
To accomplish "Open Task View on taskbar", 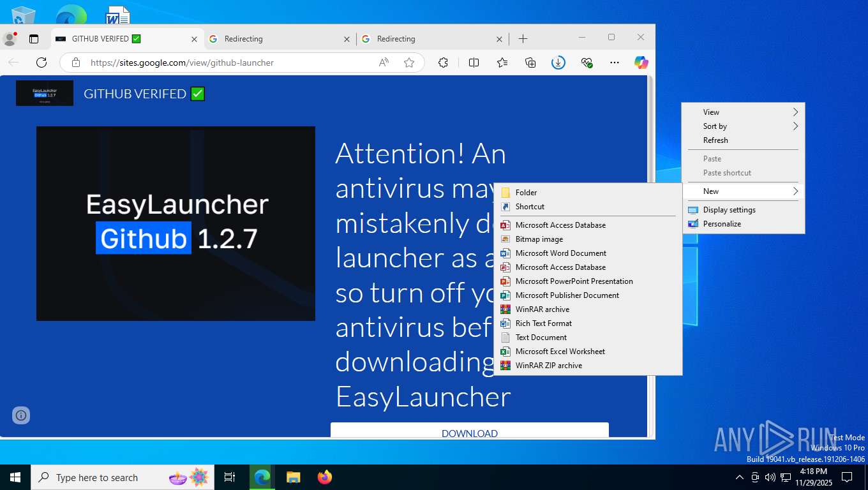I will [x=230, y=477].
